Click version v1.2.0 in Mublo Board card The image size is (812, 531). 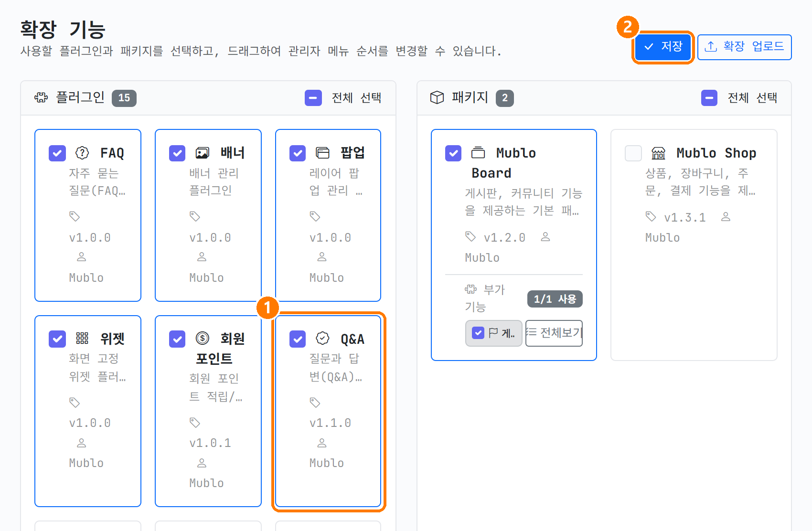click(504, 238)
